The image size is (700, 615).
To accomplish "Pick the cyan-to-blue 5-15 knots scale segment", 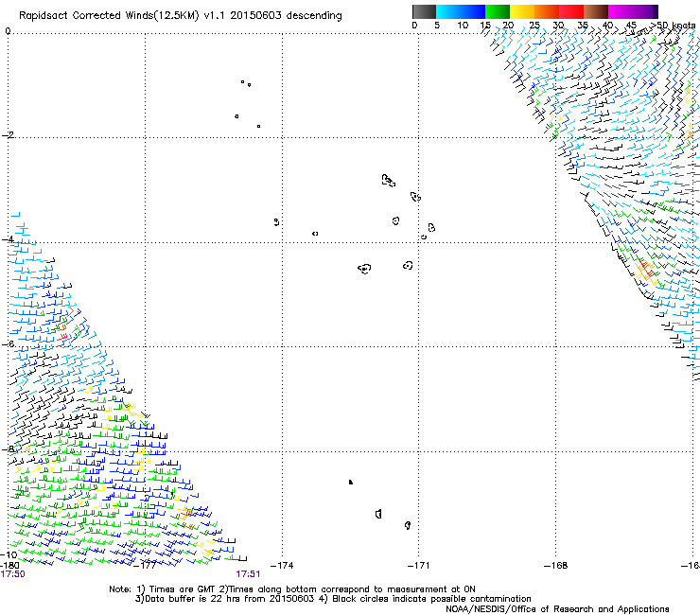I will pyautogui.click(x=461, y=11).
